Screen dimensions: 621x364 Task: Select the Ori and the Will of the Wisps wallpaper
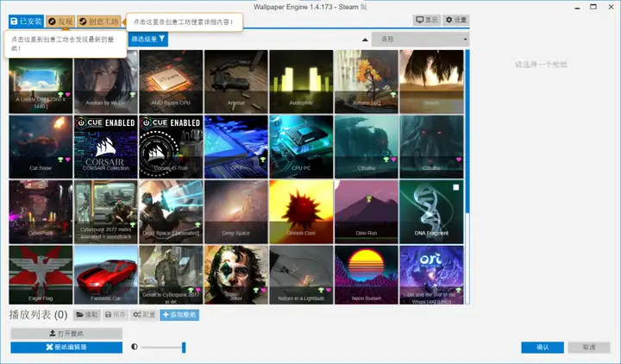431,275
